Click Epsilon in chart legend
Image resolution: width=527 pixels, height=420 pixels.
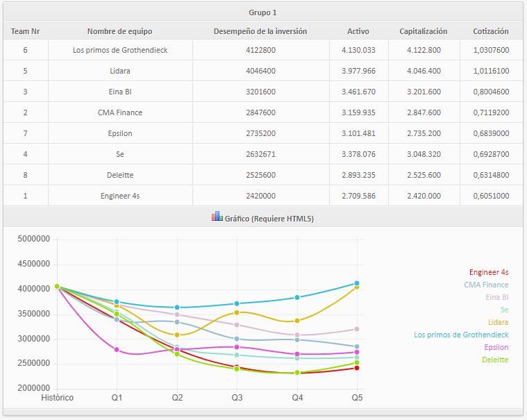click(x=496, y=347)
